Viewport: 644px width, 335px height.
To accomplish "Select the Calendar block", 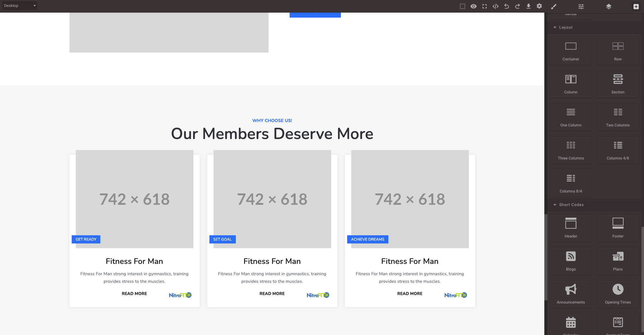I will tap(571, 324).
